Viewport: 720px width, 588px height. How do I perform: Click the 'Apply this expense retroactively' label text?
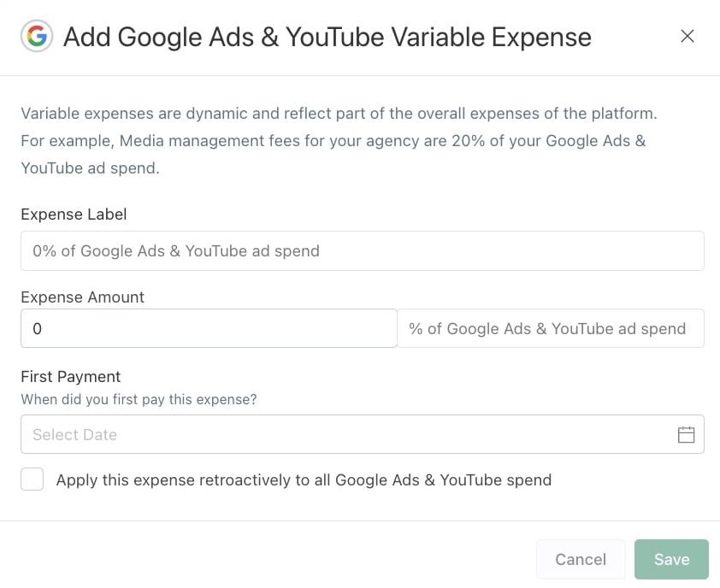[304, 480]
